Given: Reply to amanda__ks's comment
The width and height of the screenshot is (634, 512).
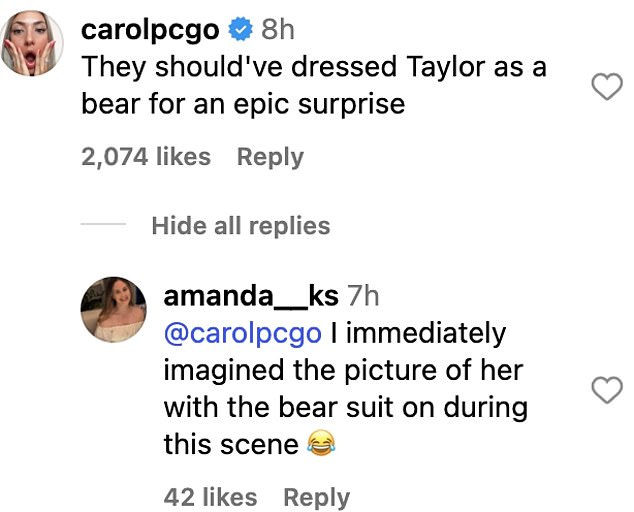Looking at the screenshot, I should [316, 497].
